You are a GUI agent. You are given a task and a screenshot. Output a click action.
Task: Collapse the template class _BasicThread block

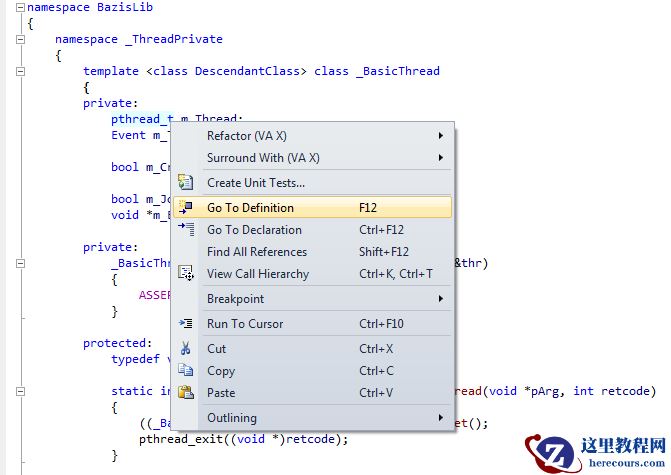(x=20, y=71)
